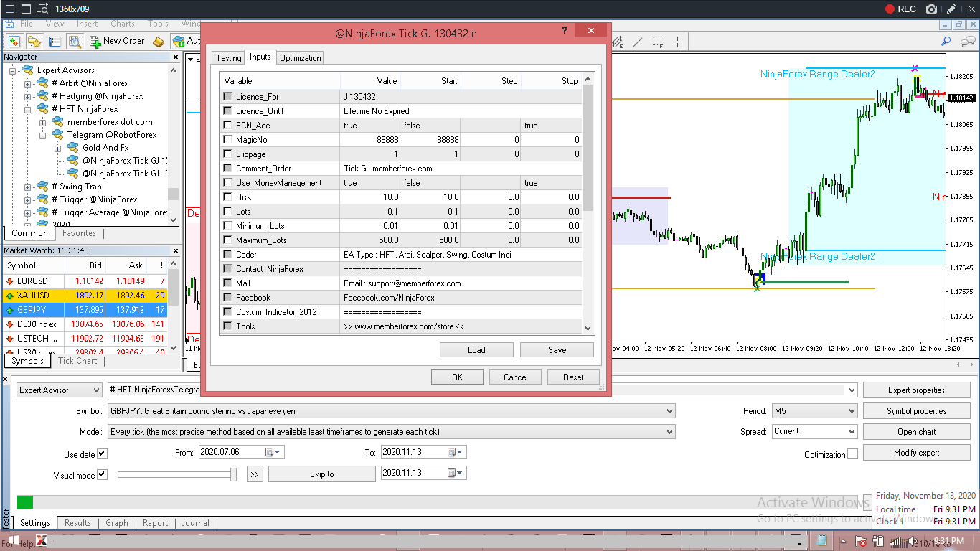
Task: Click the Strategy Tester toolbar icon
Action: tap(75, 42)
